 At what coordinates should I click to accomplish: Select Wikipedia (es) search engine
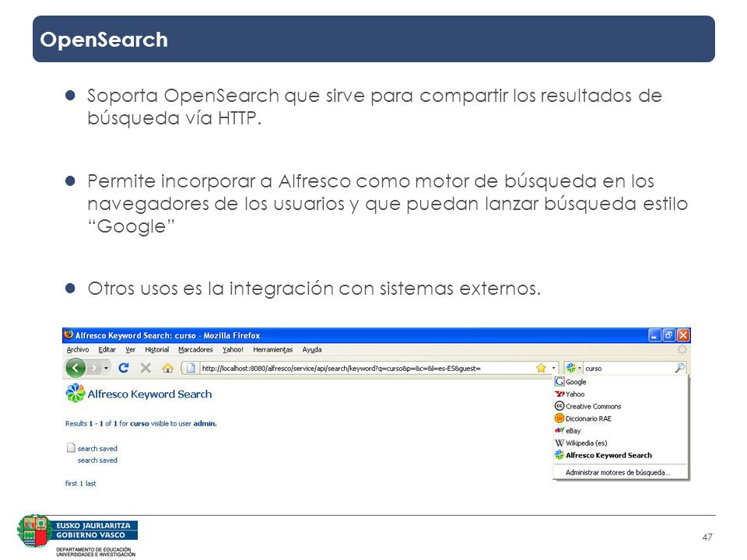point(620,443)
